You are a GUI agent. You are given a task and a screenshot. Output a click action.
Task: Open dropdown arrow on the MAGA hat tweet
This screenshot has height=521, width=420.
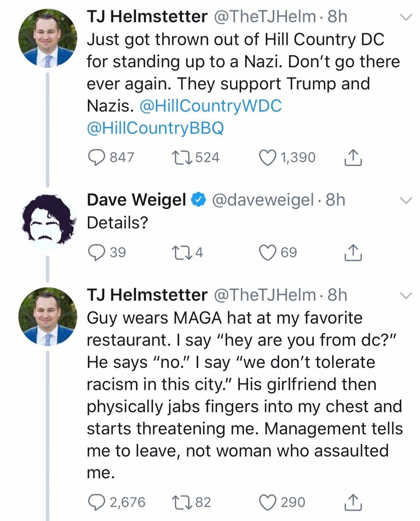click(x=405, y=296)
